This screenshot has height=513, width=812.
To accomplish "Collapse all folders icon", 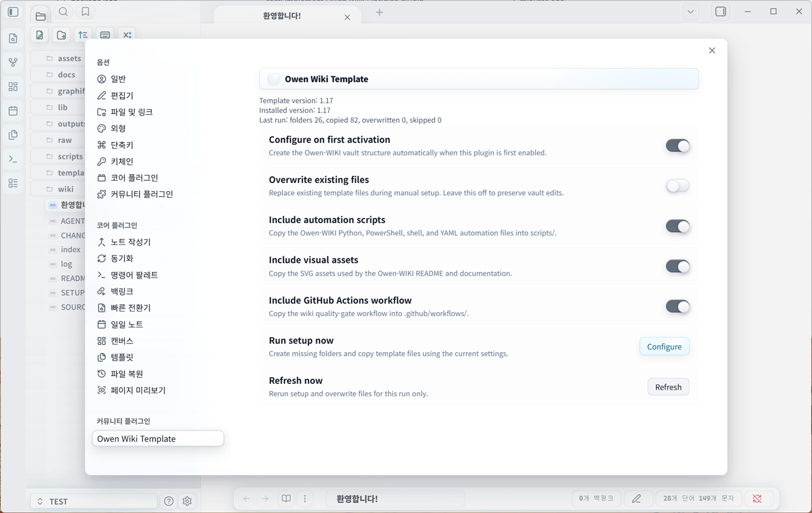I will pos(127,35).
